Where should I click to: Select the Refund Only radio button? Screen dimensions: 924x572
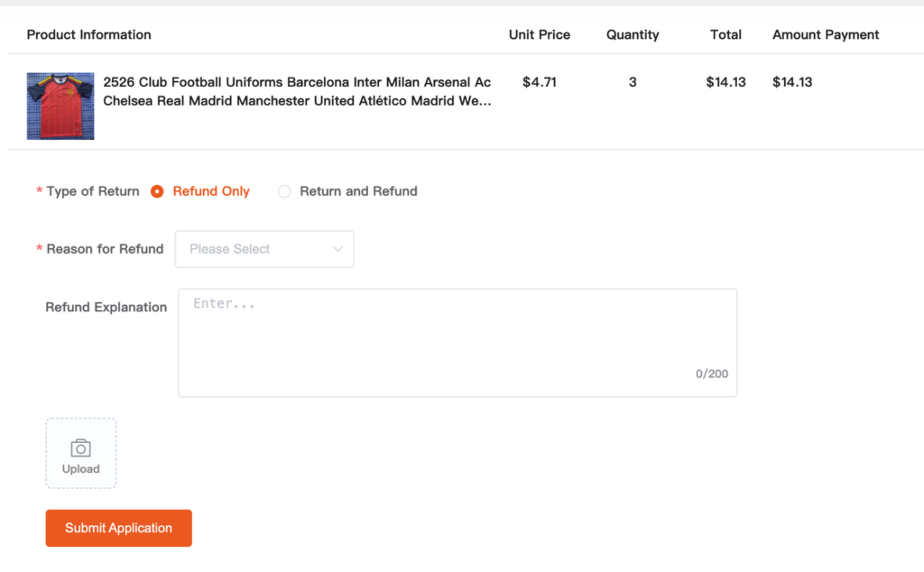click(157, 191)
